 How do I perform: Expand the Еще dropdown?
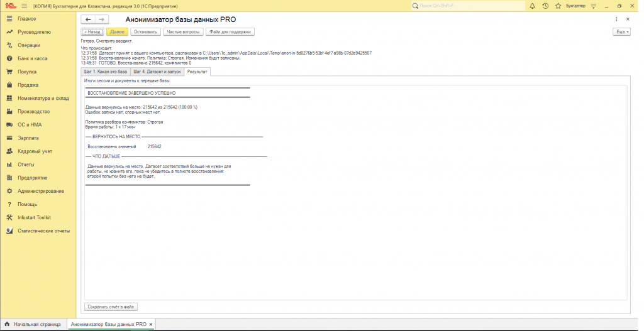click(621, 31)
